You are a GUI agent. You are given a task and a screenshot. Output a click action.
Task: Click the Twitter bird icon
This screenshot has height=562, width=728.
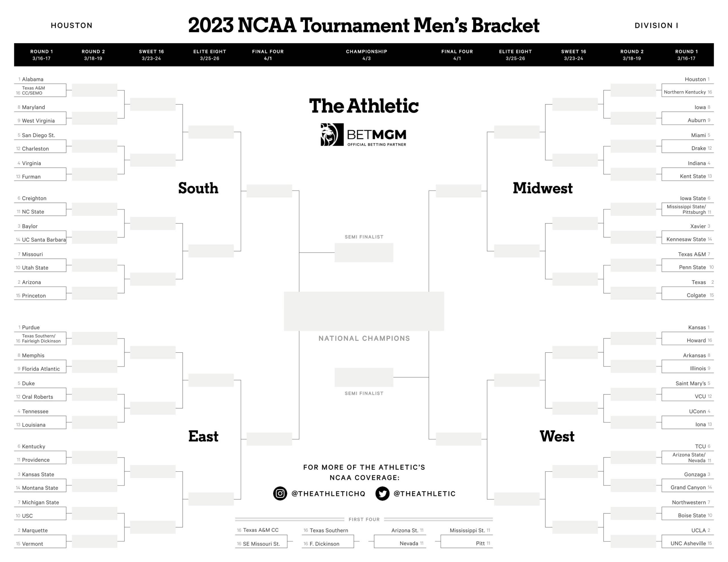[x=382, y=493]
